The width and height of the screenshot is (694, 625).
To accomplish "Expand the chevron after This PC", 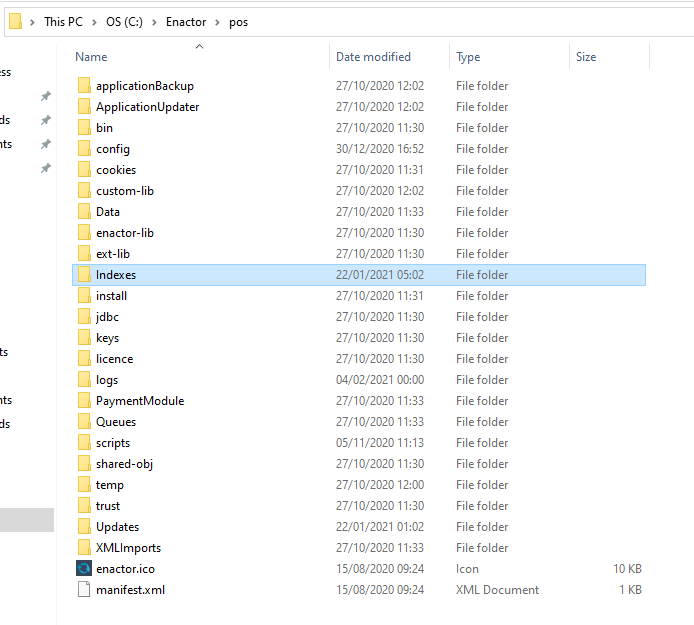I will coord(94,22).
